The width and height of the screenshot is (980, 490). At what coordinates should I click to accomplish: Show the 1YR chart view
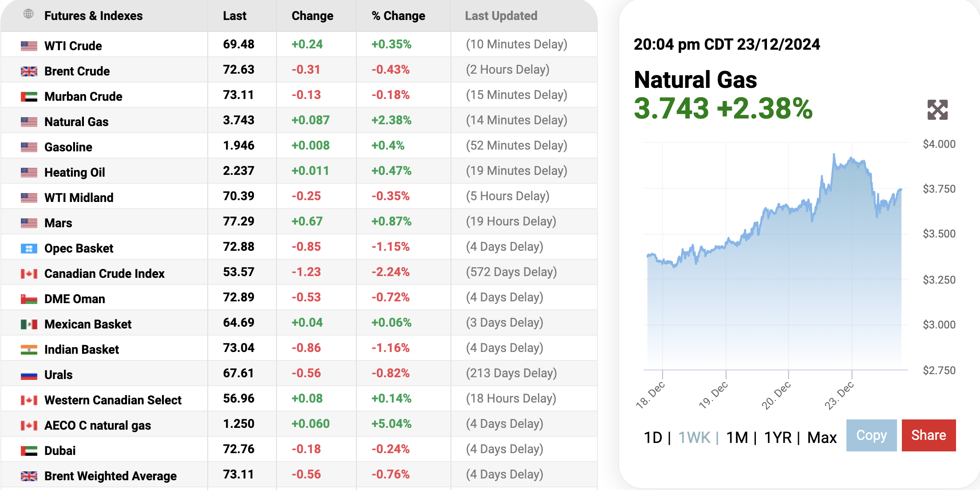[x=778, y=438]
